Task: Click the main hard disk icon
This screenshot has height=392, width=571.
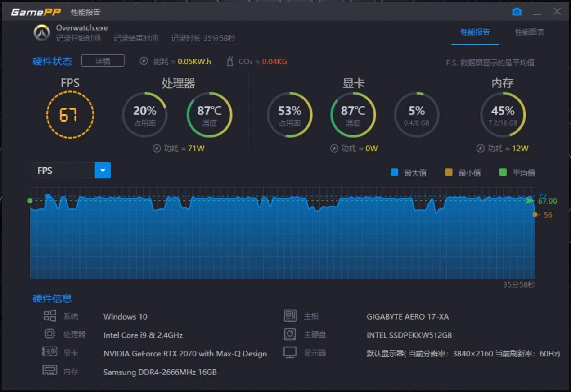Action: tap(290, 334)
